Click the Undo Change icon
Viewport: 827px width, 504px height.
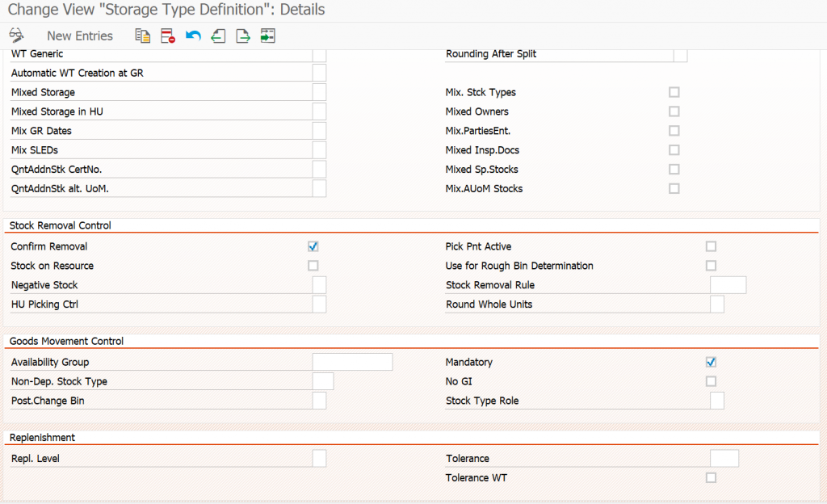[193, 36]
